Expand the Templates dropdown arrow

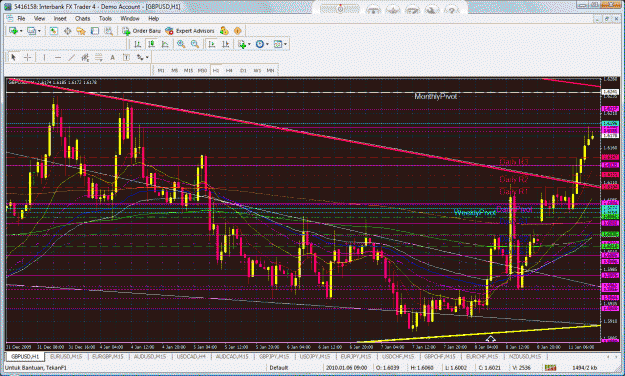[x=285, y=44]
